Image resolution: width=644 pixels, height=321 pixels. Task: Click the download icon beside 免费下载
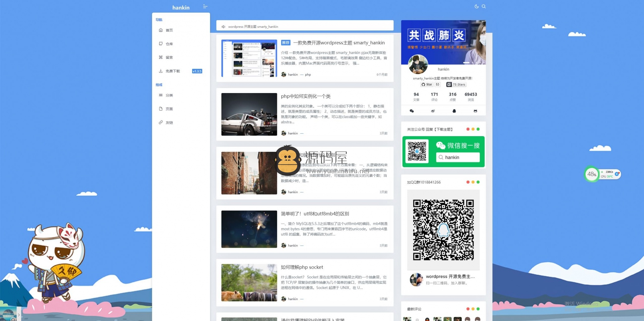tap(161, 71)
